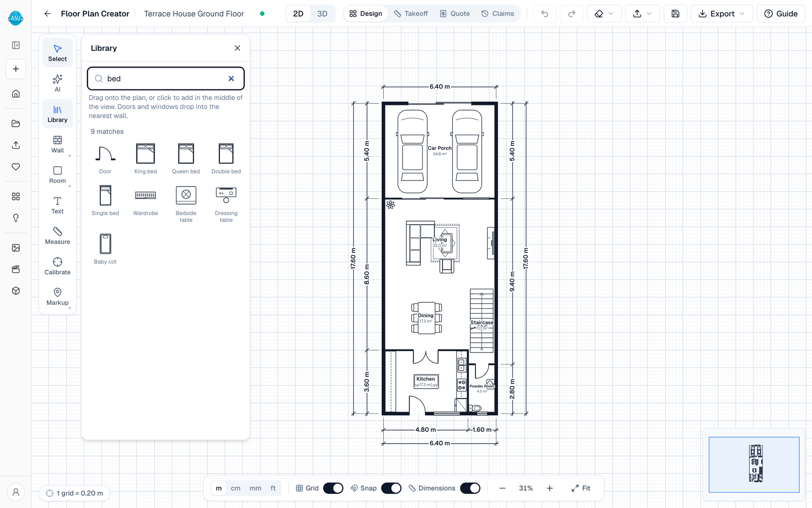
Task: Open the home icon in left rail
Action: (16, 94)
